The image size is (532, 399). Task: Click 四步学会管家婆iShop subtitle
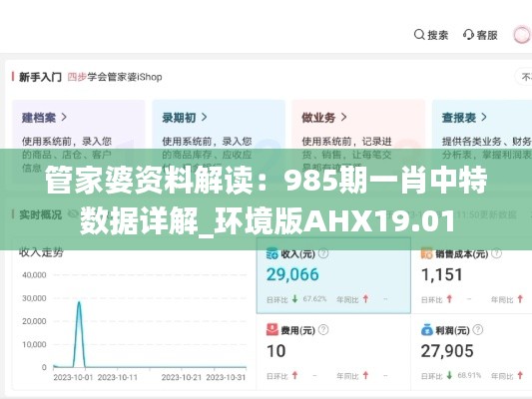115,77
